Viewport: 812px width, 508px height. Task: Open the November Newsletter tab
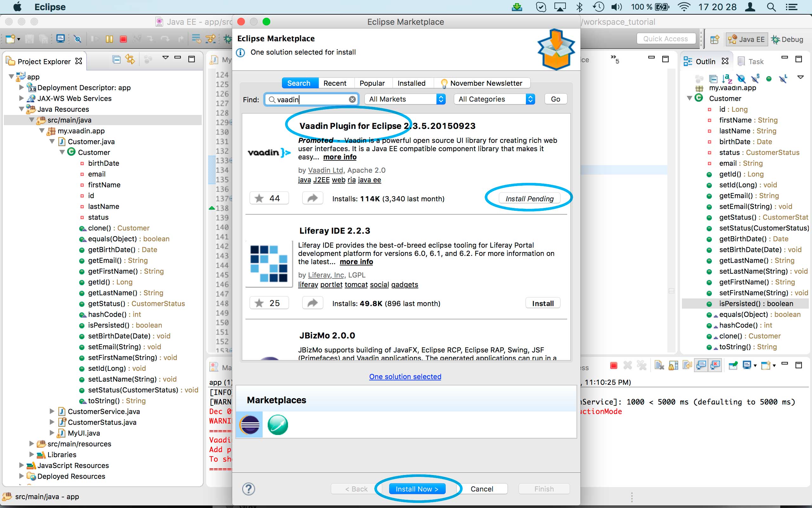tap(481, 83)
